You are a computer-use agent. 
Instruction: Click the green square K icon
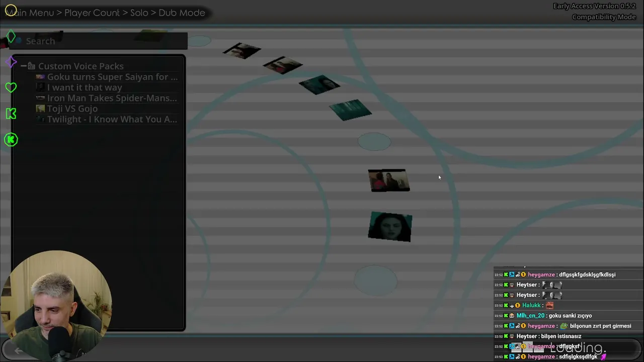(11, 114)
